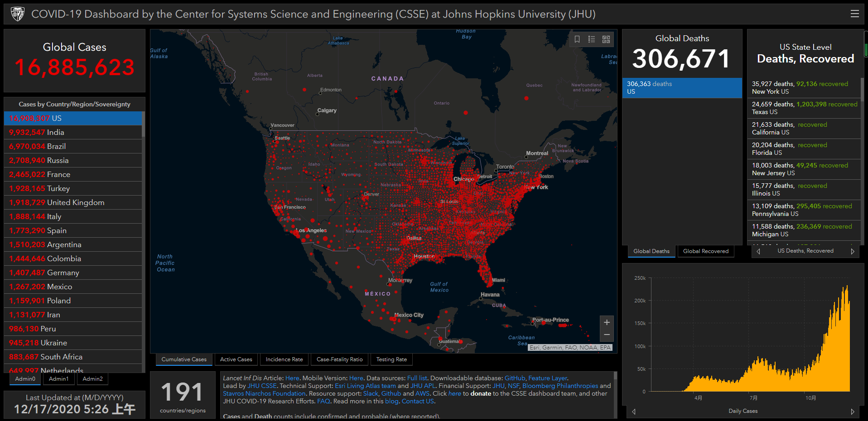Open the Bloomberg Philanthropies link
868x421 pixels.
coord(560,386)
